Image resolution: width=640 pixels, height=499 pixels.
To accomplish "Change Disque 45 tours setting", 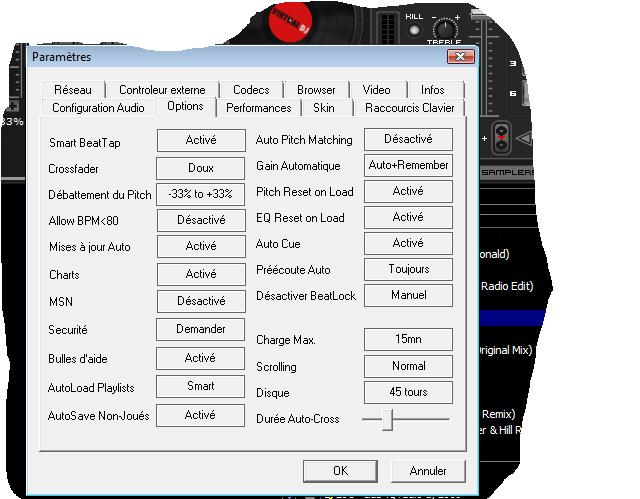I will coord(408,393).
